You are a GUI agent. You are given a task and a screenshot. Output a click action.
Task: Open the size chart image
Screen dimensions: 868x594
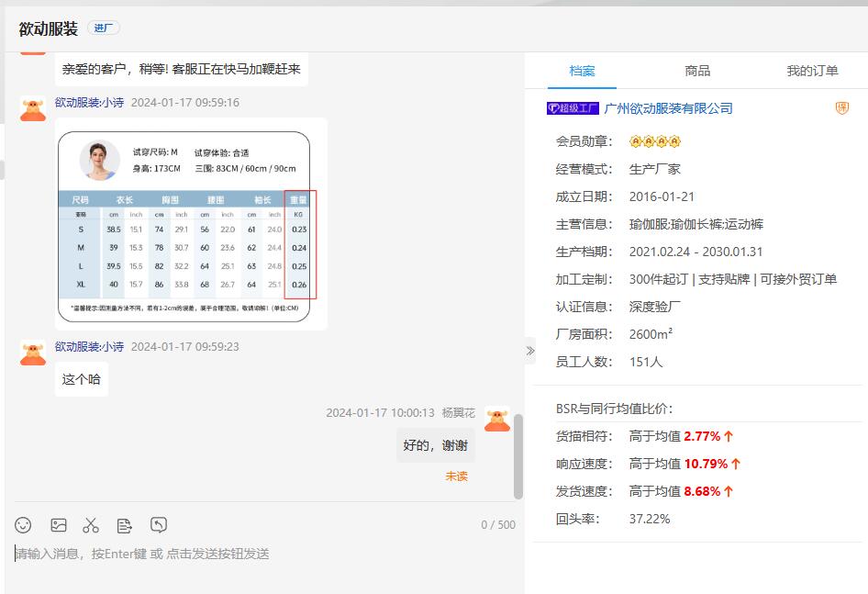point(191,224)
